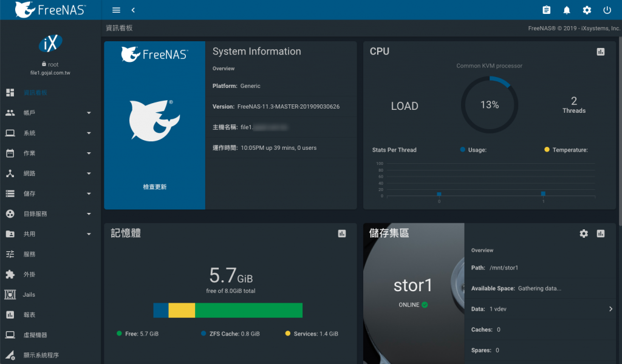Click the power icon

coord(607,10)
